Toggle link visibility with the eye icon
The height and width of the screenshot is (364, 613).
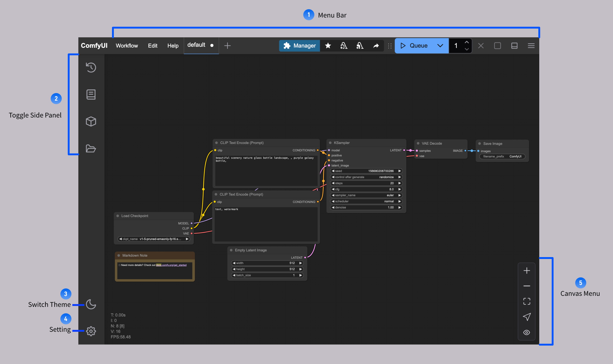coord(527,332)
